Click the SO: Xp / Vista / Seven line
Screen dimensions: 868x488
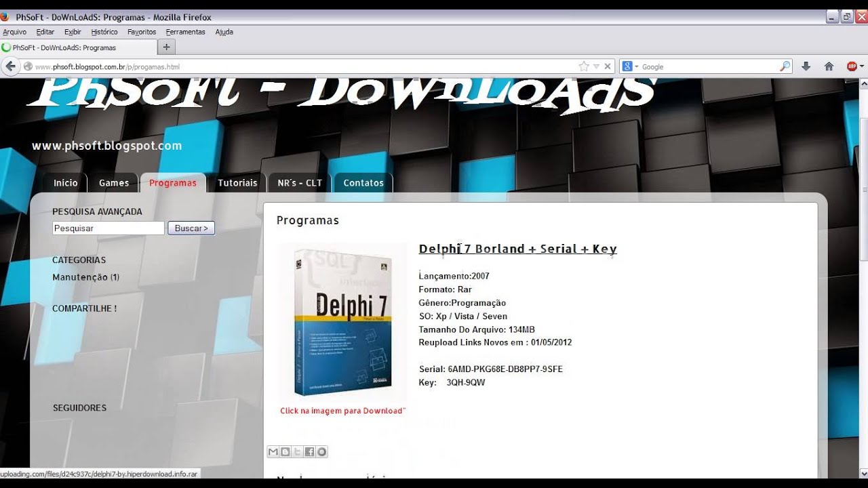pos(463,317)
